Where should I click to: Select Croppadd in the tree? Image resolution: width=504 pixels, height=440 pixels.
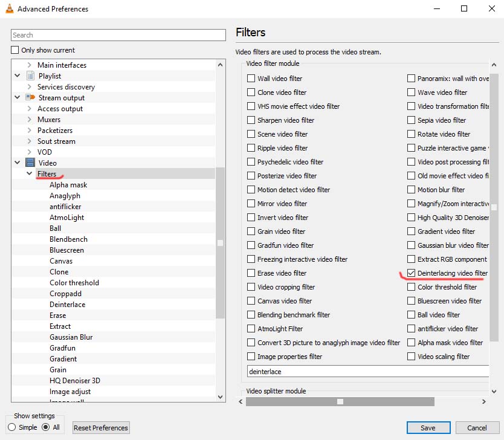(x=66, y=294)
